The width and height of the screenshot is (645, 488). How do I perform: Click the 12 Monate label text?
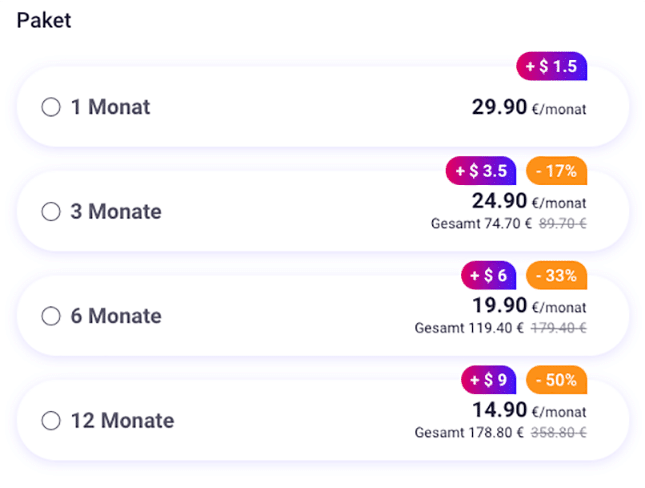(x=122, y=421)
